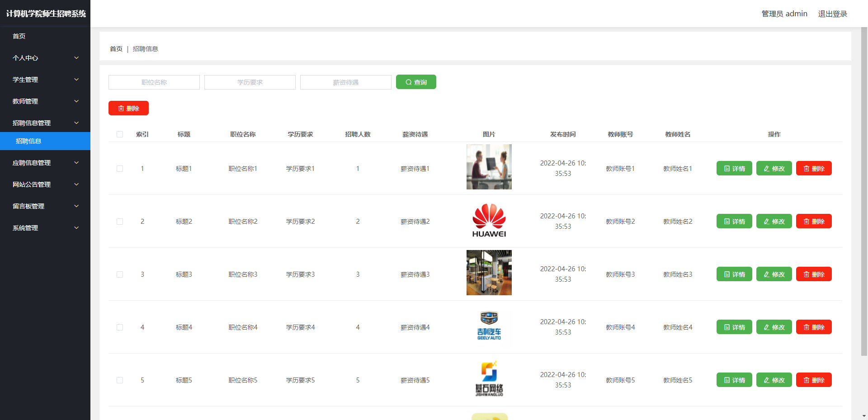Check the checkbox for row 2
The image size is (868, 420).
point(120,222)
